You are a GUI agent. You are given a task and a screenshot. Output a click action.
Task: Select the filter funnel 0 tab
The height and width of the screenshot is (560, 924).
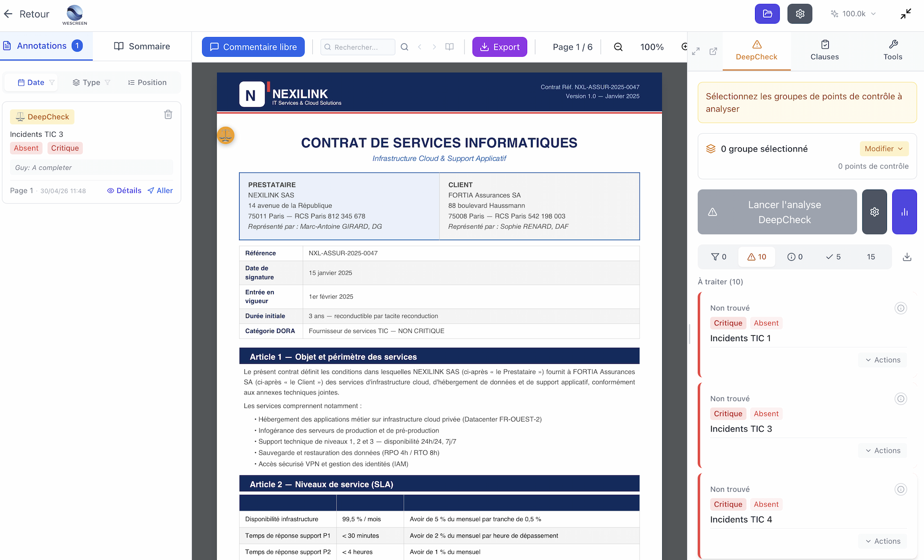pos(719,257)
